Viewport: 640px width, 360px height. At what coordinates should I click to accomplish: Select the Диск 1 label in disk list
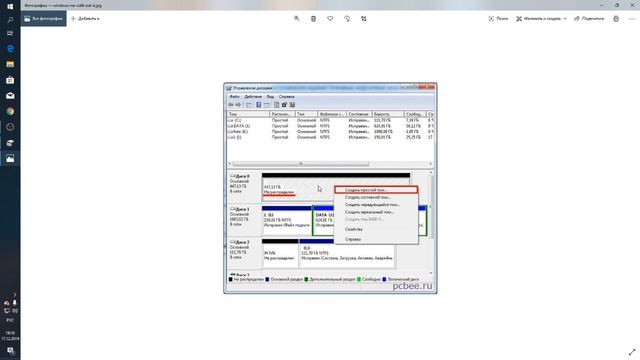(x=242, y=209)
